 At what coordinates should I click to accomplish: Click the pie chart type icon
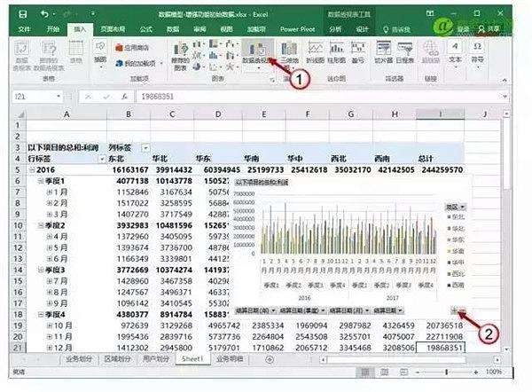click(197, 67)
